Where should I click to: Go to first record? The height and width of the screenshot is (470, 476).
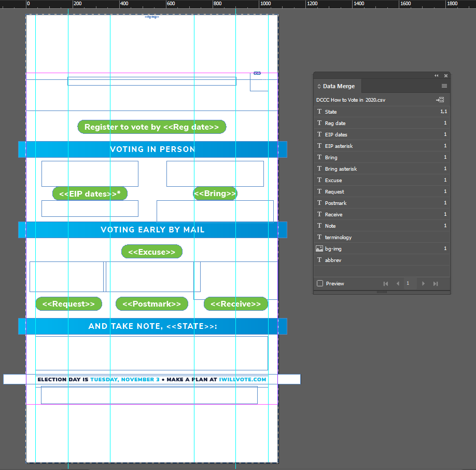[x=386, y=284]
